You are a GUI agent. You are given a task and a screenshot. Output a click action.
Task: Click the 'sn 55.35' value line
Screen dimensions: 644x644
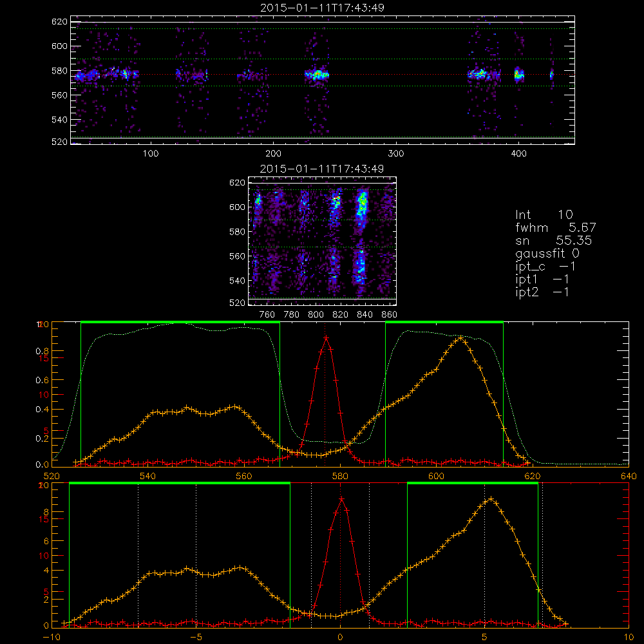(x=553, y=240)
